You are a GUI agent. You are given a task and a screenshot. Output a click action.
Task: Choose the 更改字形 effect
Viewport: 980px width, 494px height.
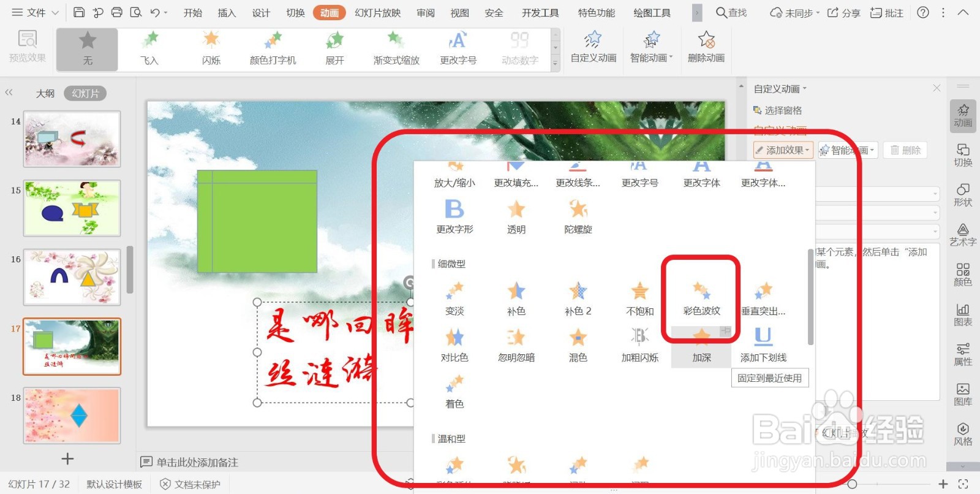point(454,217)
